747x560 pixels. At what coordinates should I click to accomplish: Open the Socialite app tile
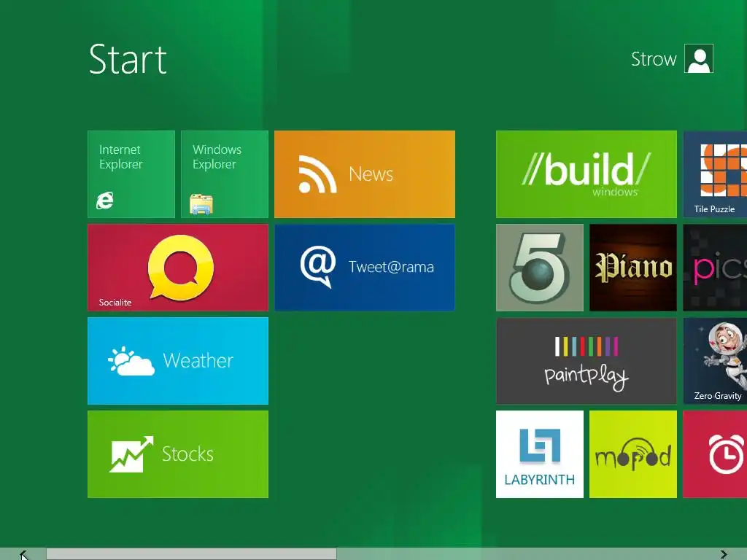(x=178, y=268)
